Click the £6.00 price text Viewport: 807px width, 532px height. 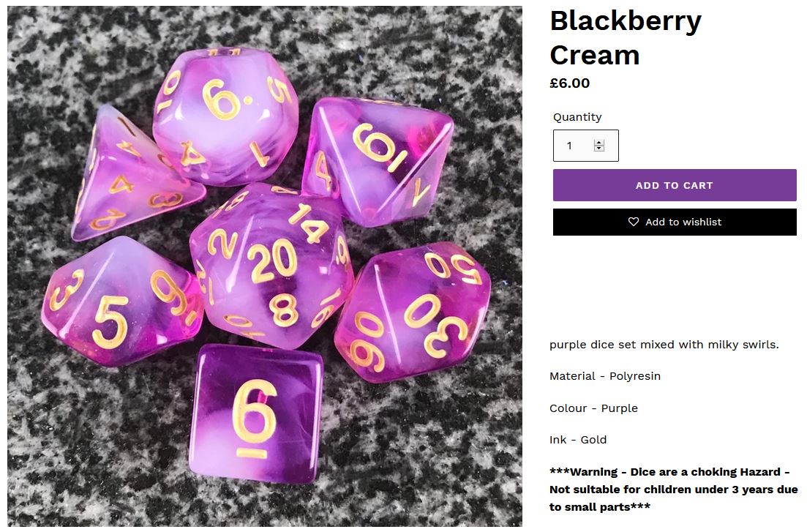click(x=570, y=83)
